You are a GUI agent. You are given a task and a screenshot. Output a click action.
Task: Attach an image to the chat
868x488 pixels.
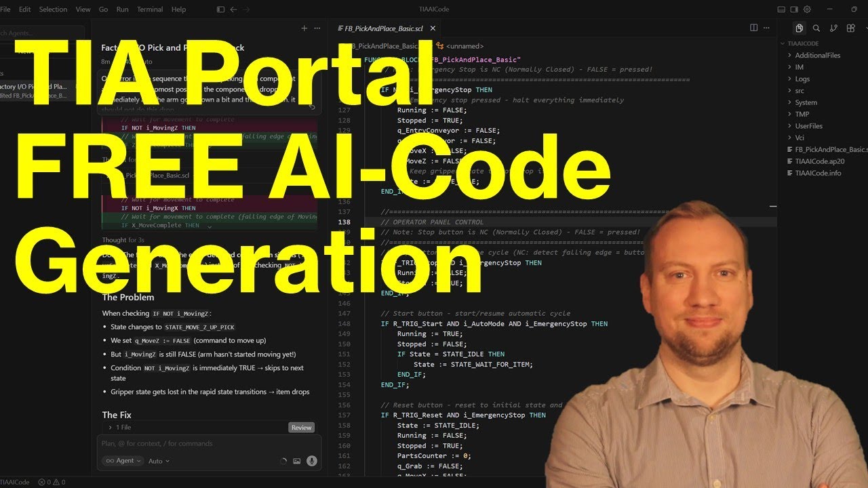pos(296,461)
